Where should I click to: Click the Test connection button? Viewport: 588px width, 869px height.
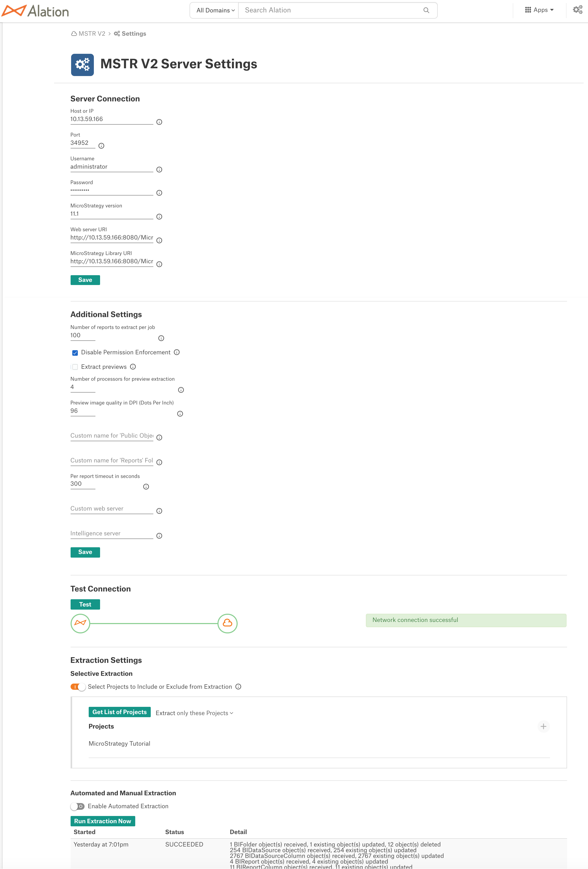point(85,604)
